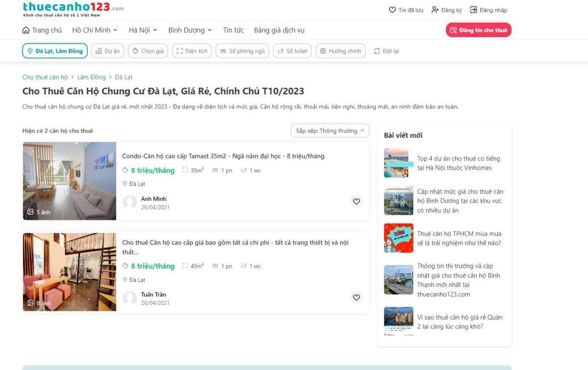This screenshot has width=588, height=370.
Task: Click the Đăng nhập login icon
Action: (x=473, y=10)
